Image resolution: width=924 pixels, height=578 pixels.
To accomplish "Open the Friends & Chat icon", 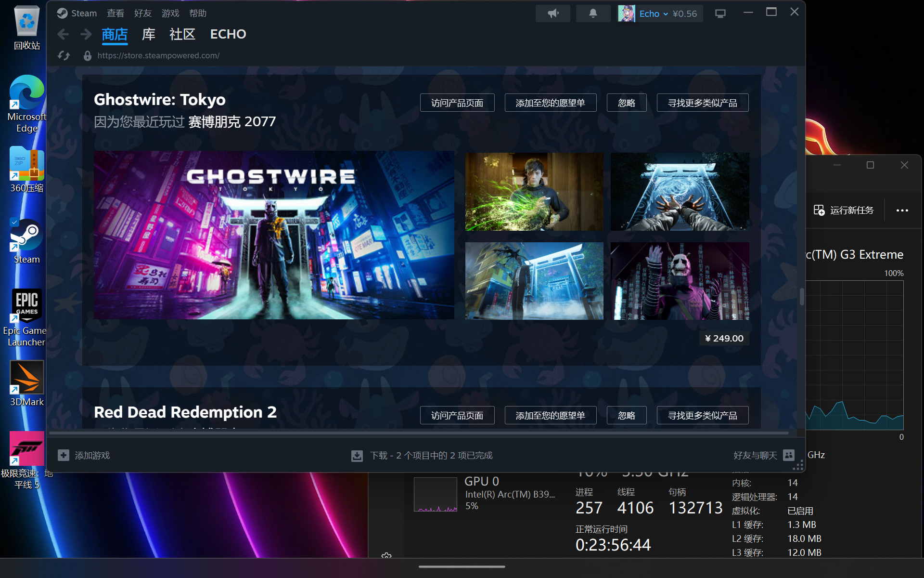I will pos(789,455).
